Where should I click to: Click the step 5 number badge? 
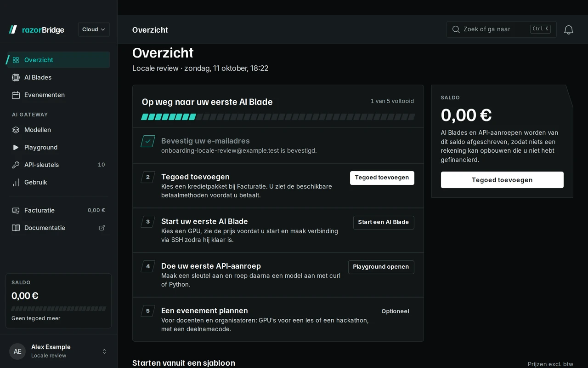pos(148,311)
